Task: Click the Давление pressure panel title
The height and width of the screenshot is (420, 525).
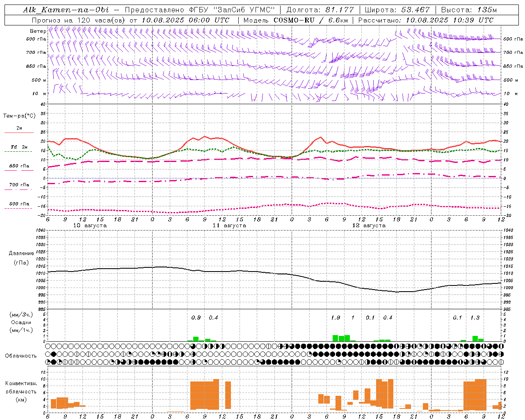Action: tap(21, 253)
